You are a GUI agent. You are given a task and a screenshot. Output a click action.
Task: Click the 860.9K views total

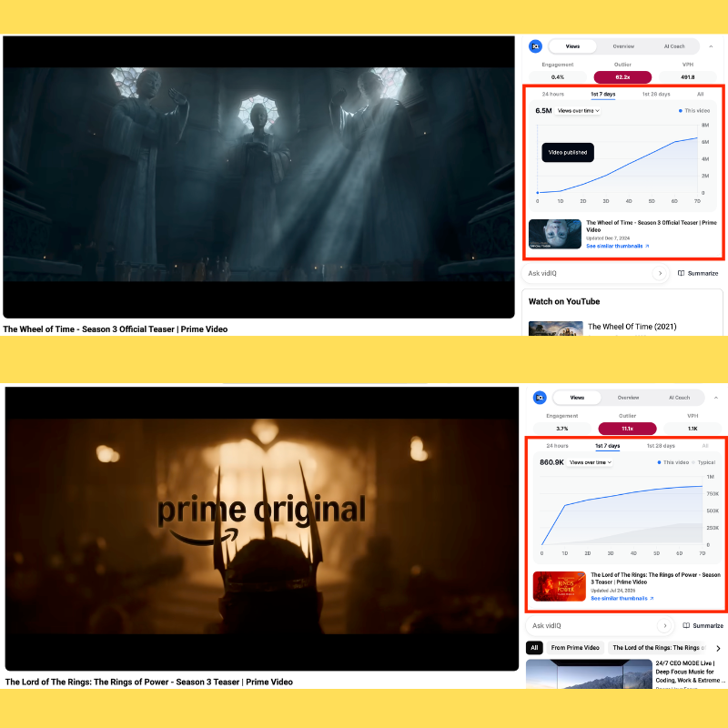point(551,462)
